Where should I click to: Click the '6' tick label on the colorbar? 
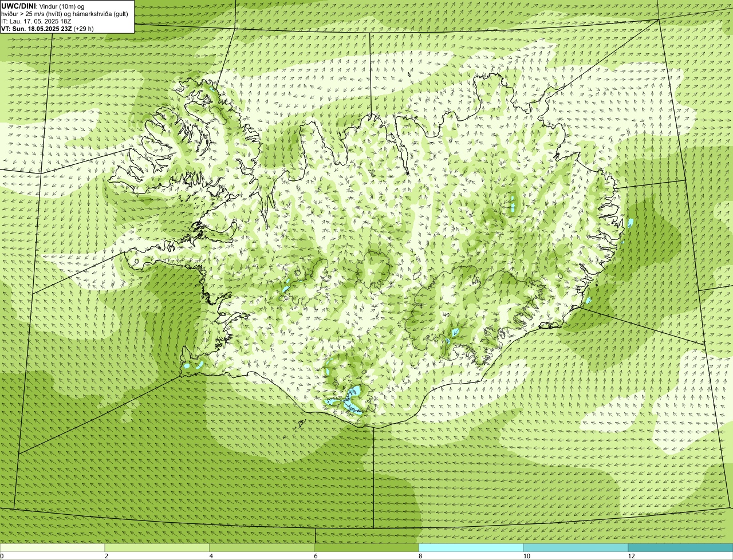[316, 556]
